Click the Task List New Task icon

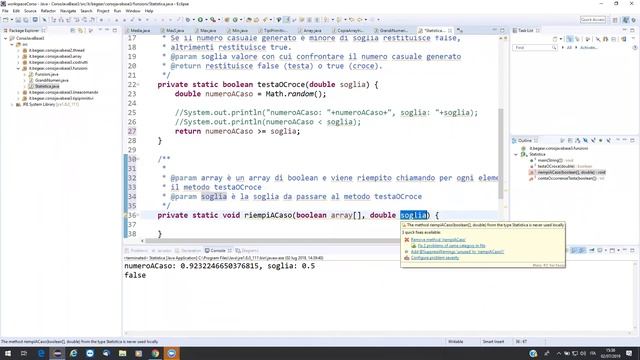[555, 39]
